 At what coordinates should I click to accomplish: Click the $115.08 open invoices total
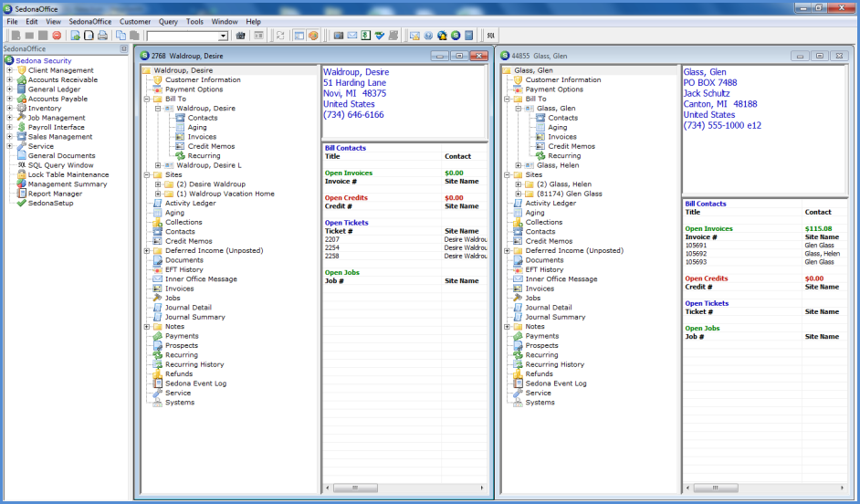(x=818, y=228)
